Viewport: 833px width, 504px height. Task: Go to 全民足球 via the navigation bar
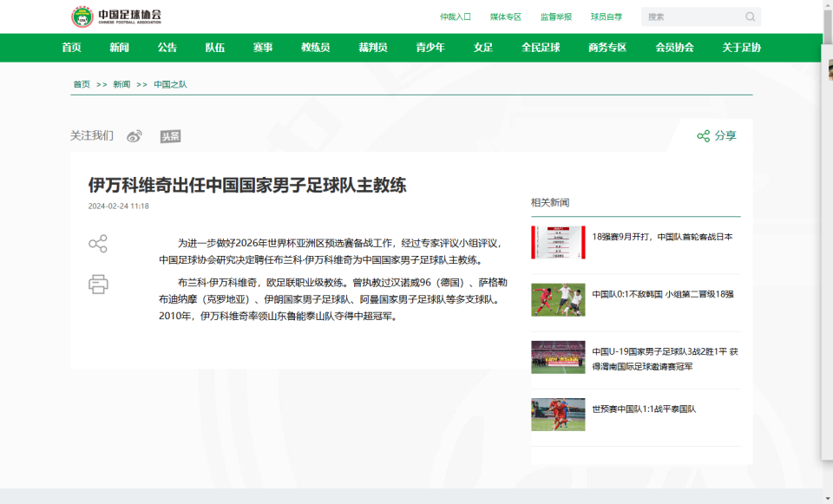tap(540, 49)
